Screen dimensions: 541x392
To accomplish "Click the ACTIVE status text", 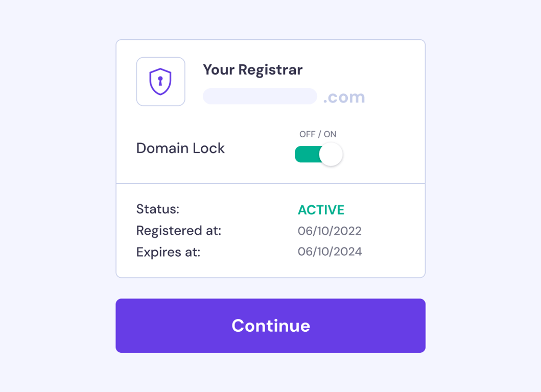I will (321, 210).
